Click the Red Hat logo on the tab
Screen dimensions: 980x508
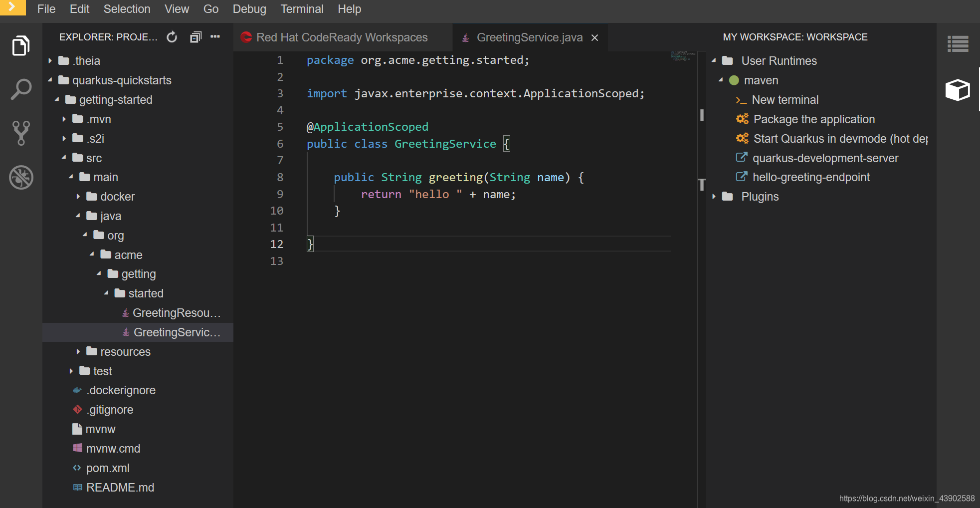[246, 37]
